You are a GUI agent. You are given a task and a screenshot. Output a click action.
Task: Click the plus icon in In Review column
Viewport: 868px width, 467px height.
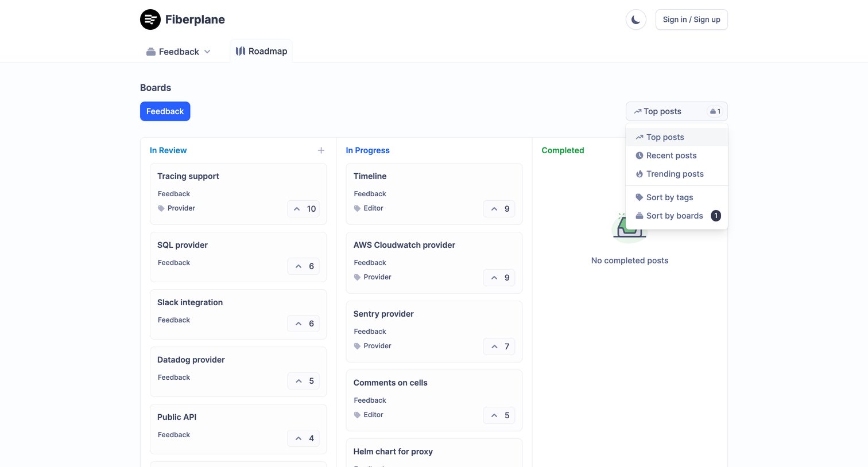(321, 150)
